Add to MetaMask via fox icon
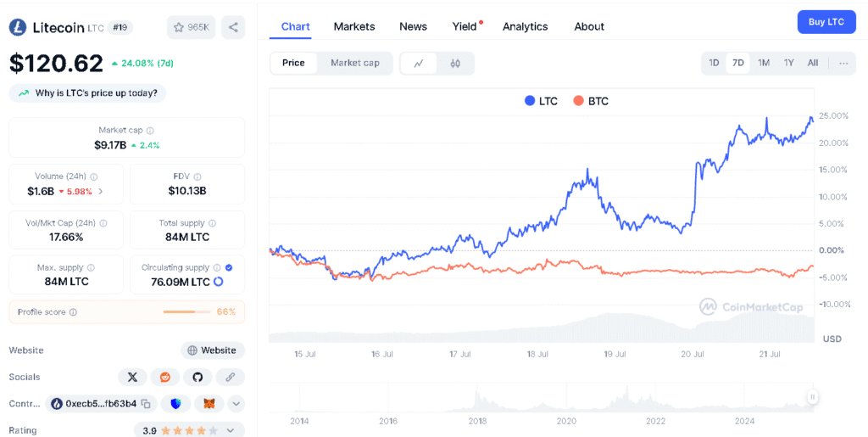Viewport: 868px width, 437px height. coord(209,404)
